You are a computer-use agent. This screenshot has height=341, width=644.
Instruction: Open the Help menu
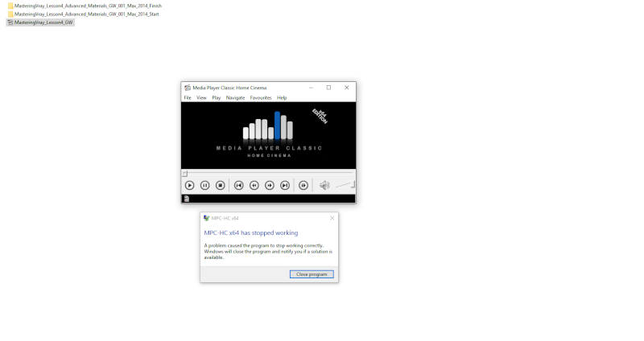click(x=282, y=97)
